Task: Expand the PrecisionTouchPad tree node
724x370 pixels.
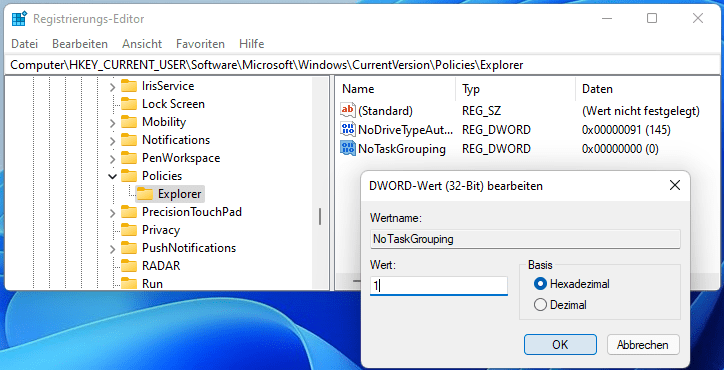Action: coord(112,212)
